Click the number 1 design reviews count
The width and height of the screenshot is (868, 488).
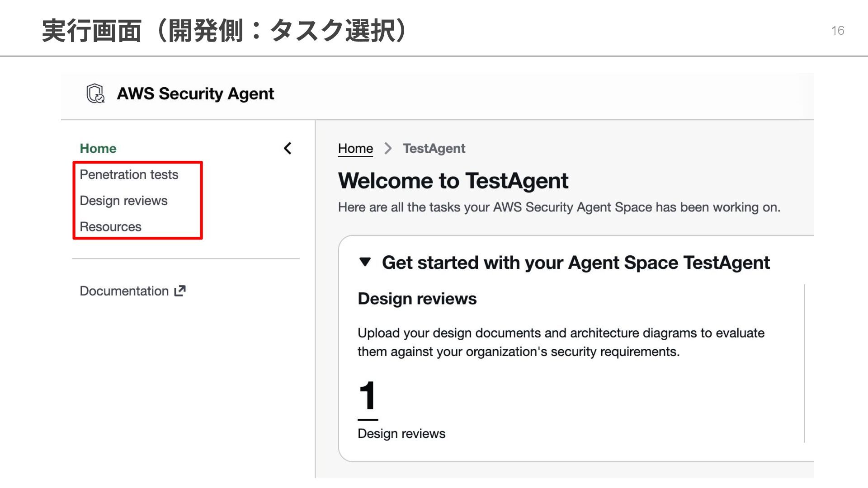[x=368, y=395]
